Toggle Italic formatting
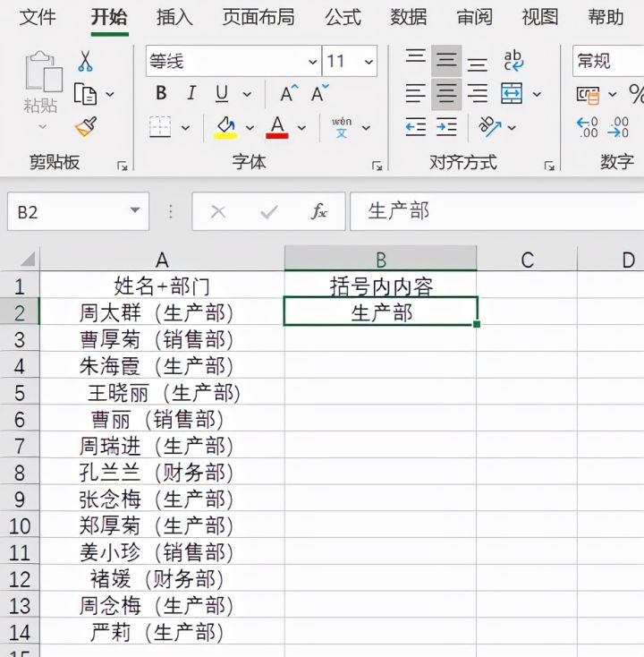Screen dimensions: 644x657 [x=191, y=93]
